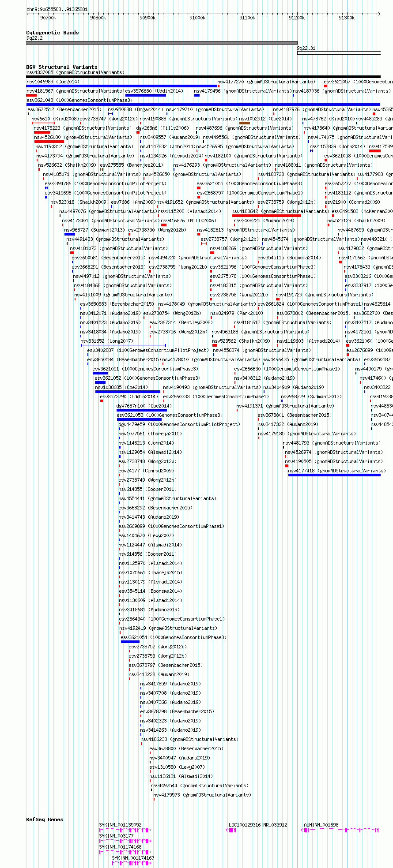Click esv24177 (Conrad2009) label
The height and width of the screenshot is (868, 393).
146,471
